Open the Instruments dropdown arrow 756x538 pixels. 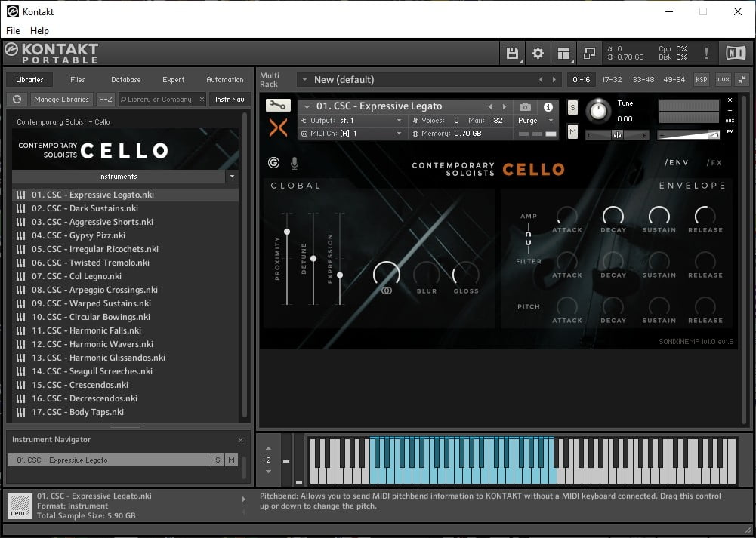pos(232,177)
